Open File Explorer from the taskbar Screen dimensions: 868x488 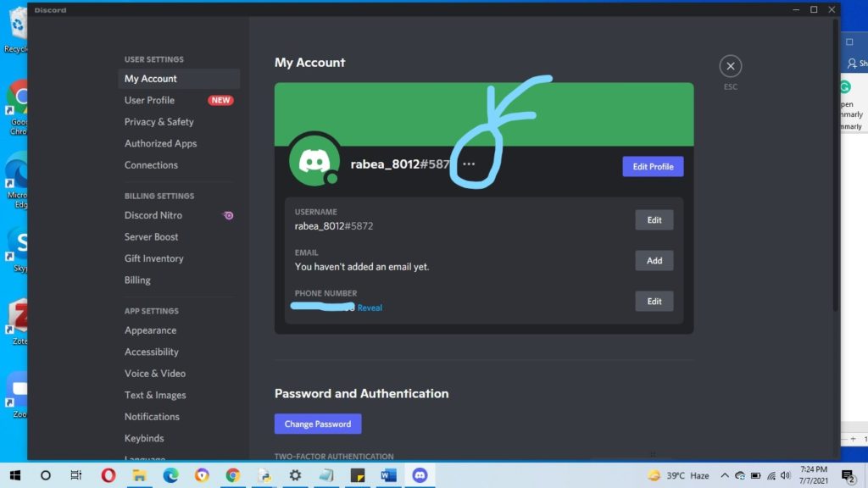139,475
